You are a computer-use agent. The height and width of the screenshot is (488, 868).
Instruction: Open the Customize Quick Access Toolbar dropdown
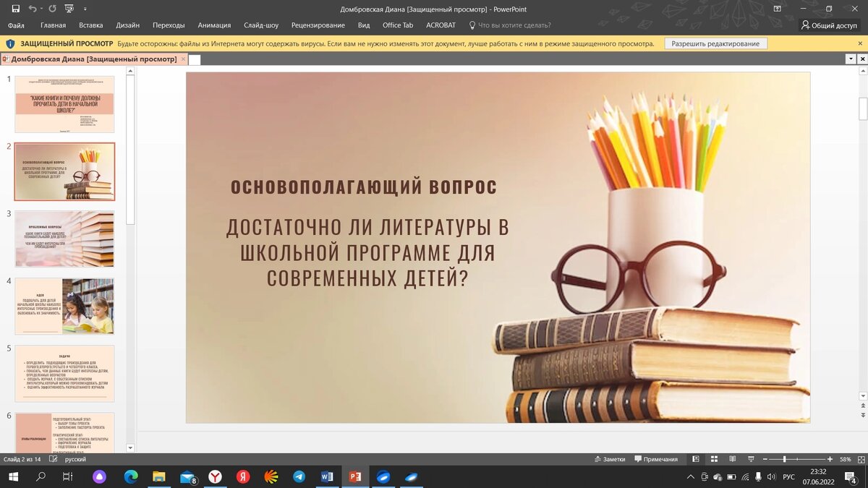tap(85, 9)
